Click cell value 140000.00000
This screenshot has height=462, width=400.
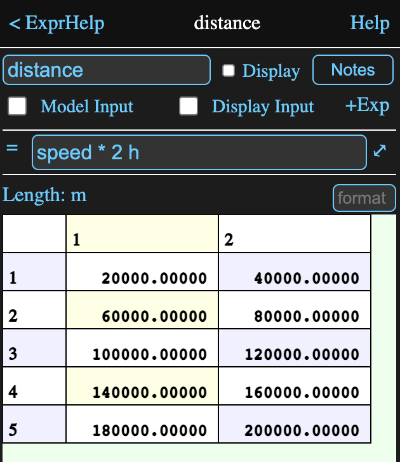point(142,386)
